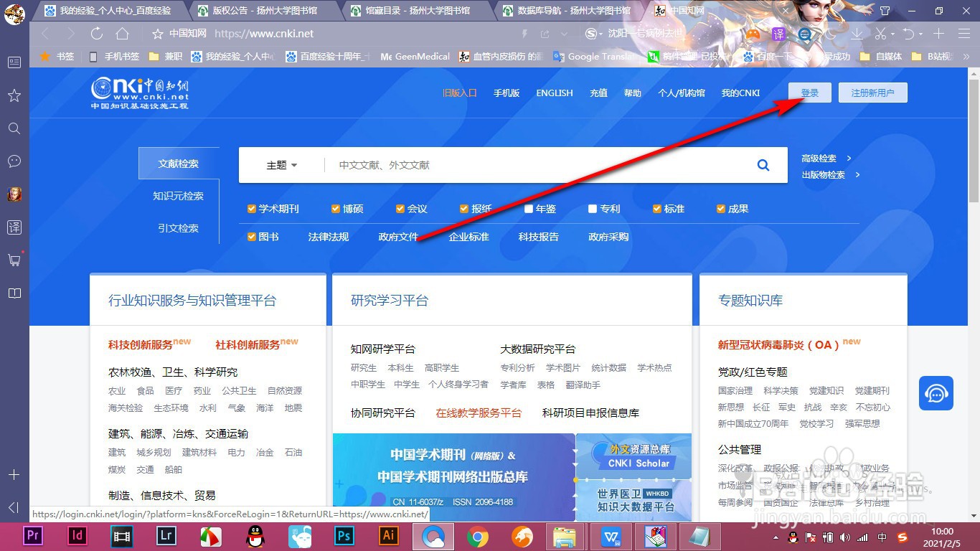Open the browser downloads arrow icon
The height and width of the screenshot is (551, 980).
point(857,34)
